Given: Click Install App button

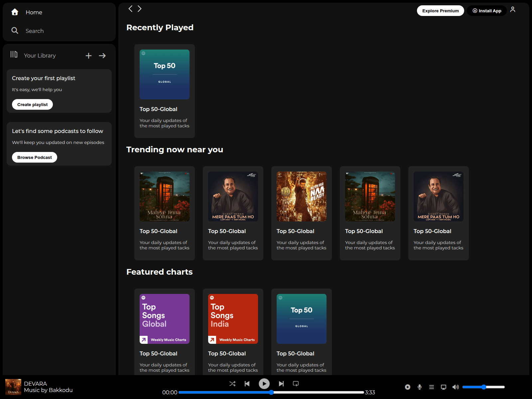Looking at the screenshot, I should (487, 11).
